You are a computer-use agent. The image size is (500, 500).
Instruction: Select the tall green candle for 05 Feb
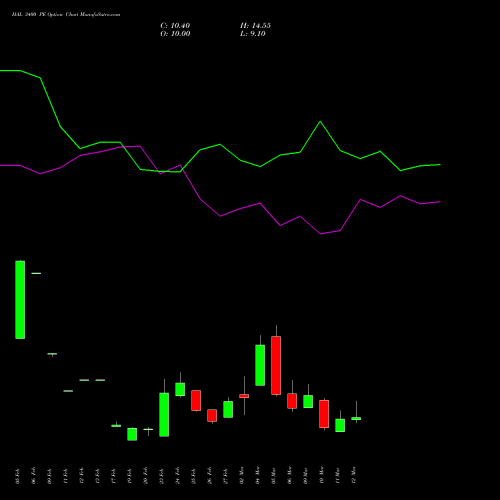[x=20, y=300]
